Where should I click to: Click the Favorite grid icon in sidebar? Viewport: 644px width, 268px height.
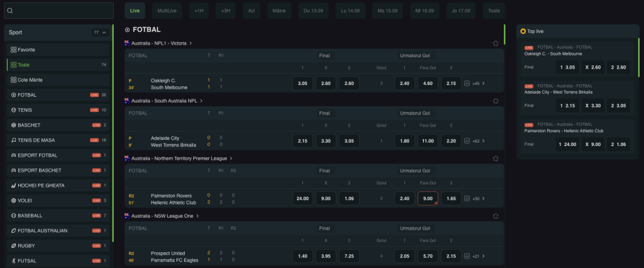[14, 50]
